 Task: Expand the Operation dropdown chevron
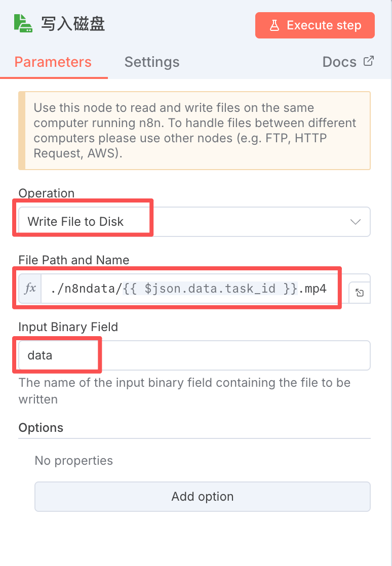(x=356, y=222)
